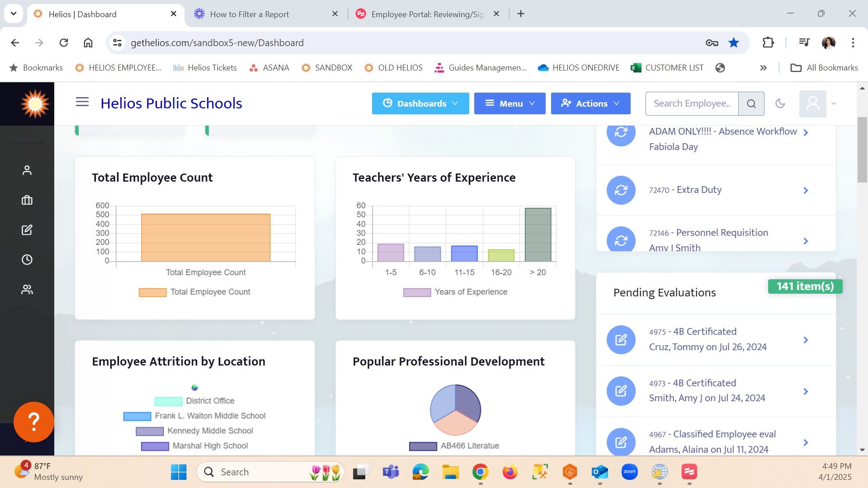The image size is (868, 488).
Task: Click the orange help question mark button
Action: pos(34,422)
